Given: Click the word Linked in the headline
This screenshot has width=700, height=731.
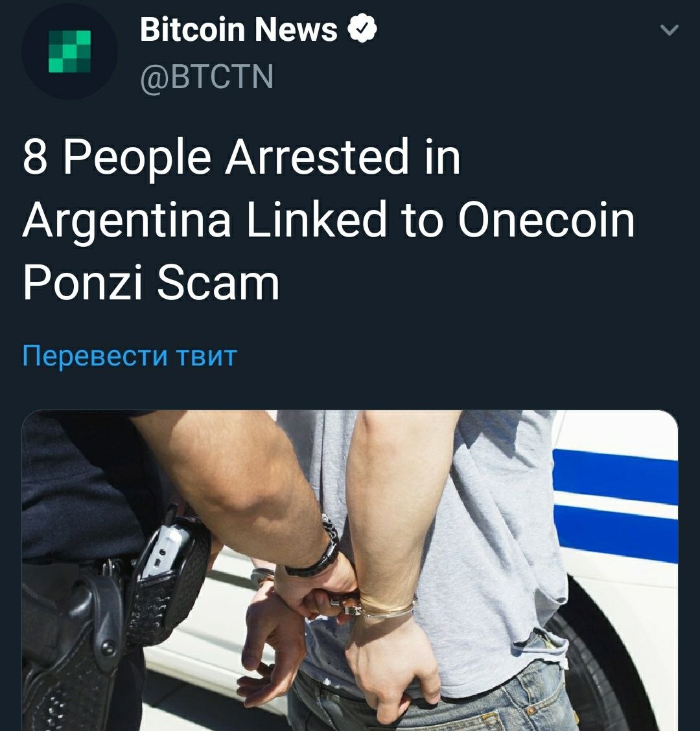Looking at the screenshot, I should click(317, 219).
